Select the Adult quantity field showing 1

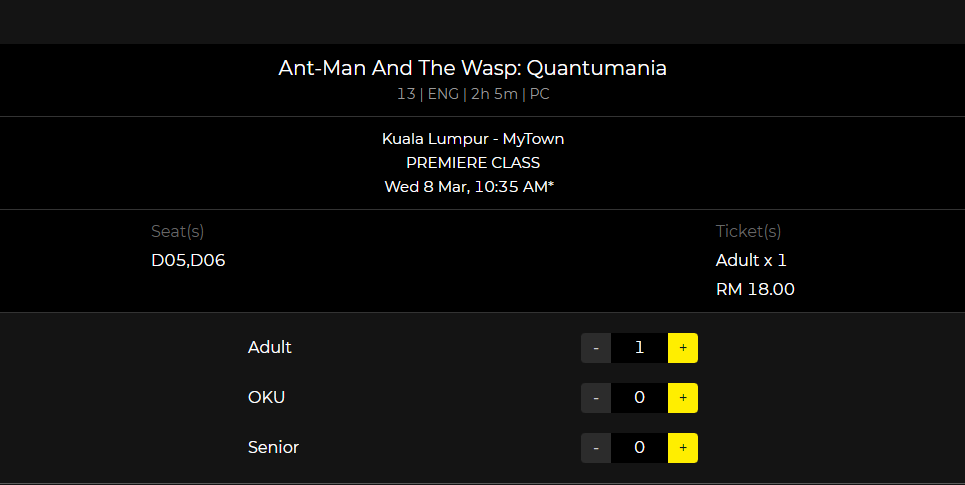coord(639,348)
